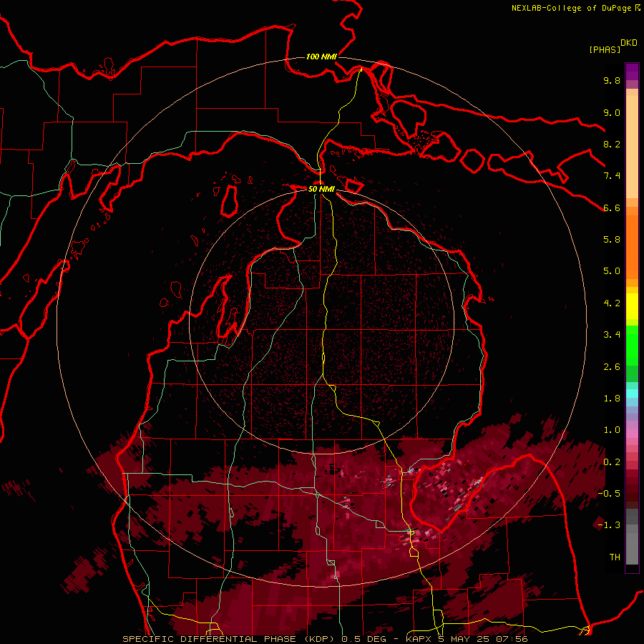Screen dimensions: 644x644
Task: Click the 9.8 value on the color scale
Action: click(x=612, y=80)
